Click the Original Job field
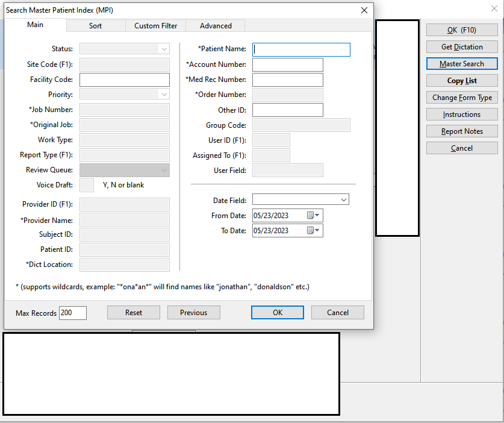The image size is (504, 423). [125, 125]
